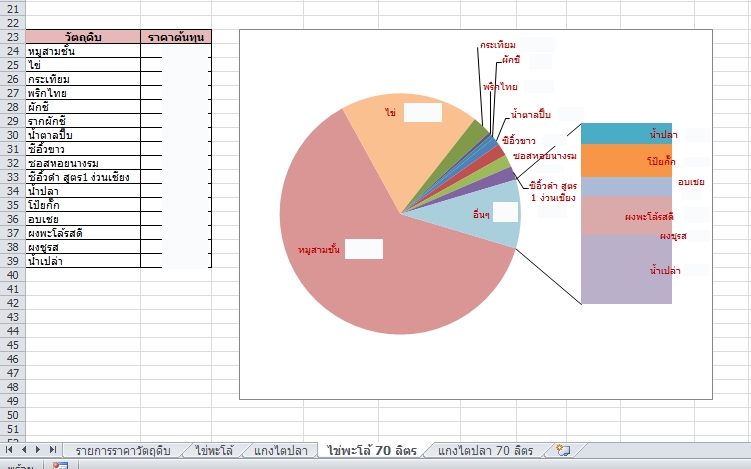The image size is (751, 469).
Task: Select the กระเทียม chart data label
Action: [498, 45]
